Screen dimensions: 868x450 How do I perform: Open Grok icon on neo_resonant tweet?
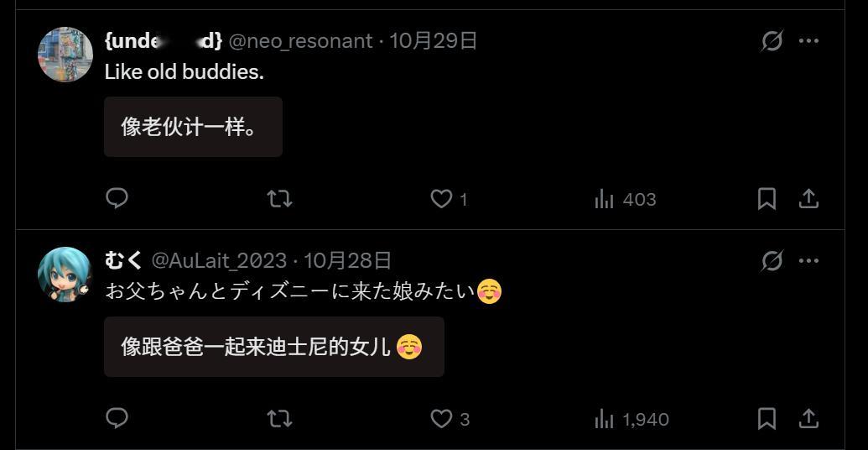click(x=772, y=41)
